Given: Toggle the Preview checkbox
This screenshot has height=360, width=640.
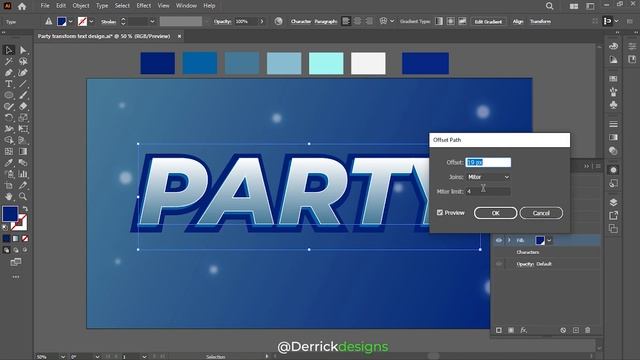Looking at the screenshot, I should point(440,213).
